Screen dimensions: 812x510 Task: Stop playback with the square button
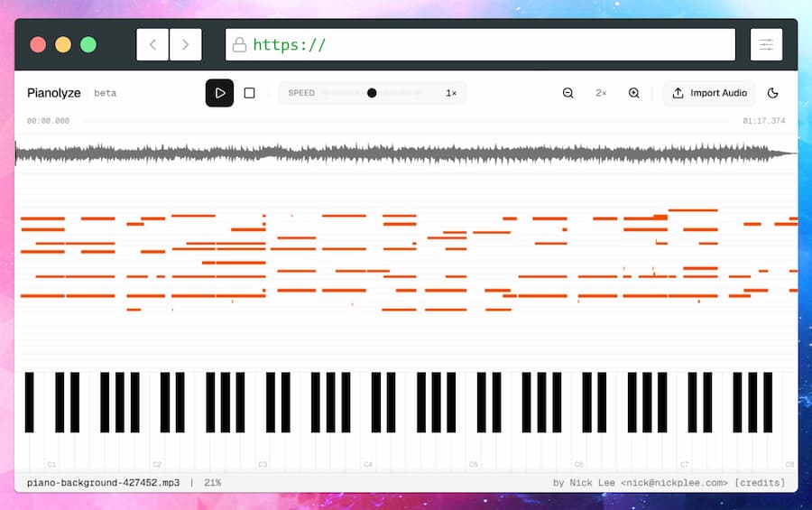(x=250, y=93)
